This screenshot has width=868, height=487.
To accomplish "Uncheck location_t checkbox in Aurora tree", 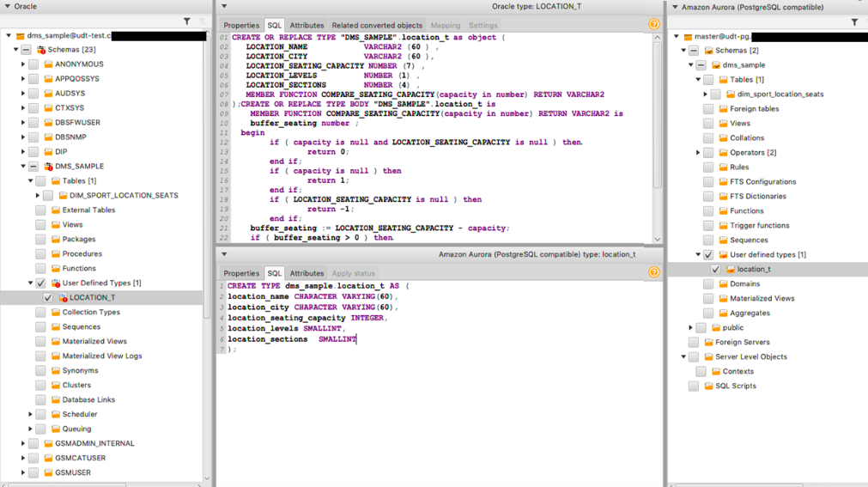I will click(715, 269).
